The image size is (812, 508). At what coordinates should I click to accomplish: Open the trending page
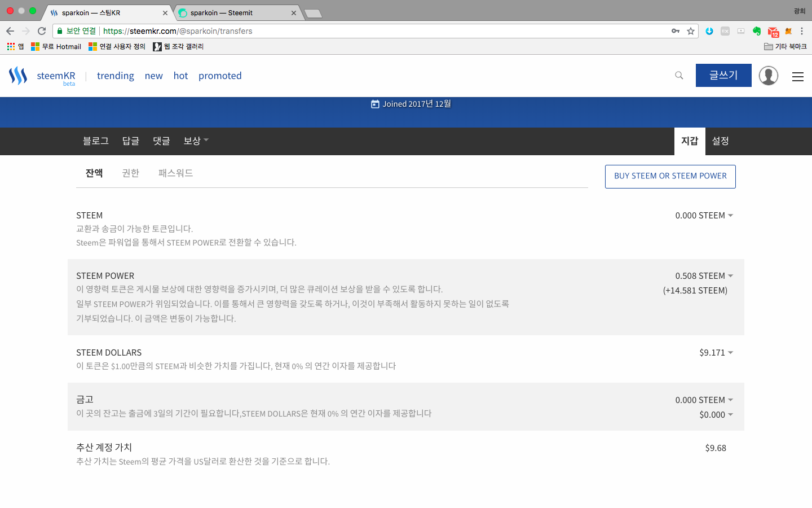click(x=116, y=76)
